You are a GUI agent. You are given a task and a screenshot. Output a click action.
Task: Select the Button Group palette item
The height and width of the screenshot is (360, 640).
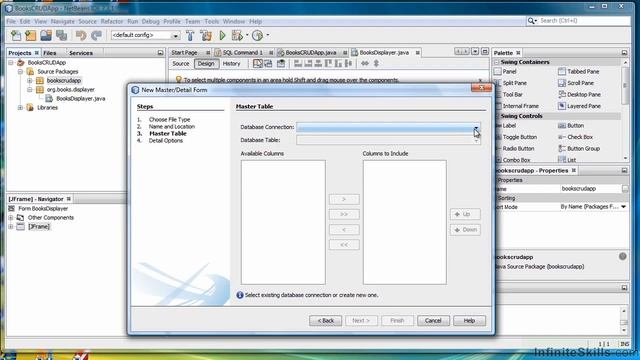[578, 149]
